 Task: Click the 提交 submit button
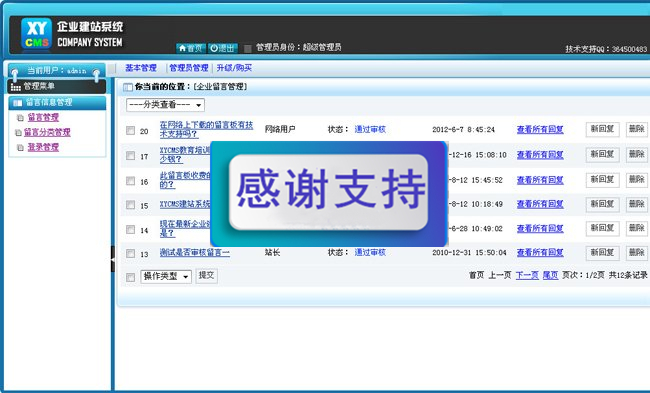click(206, 276)
